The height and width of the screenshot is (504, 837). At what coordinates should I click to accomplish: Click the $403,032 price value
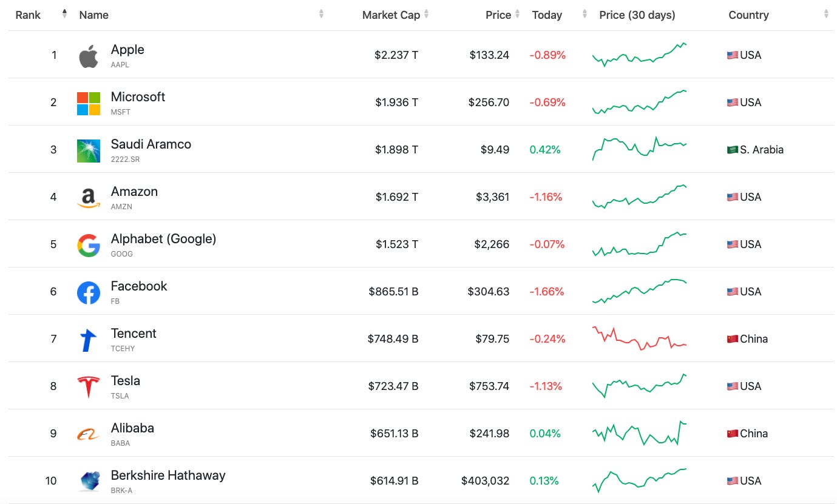tap(486, 481)
